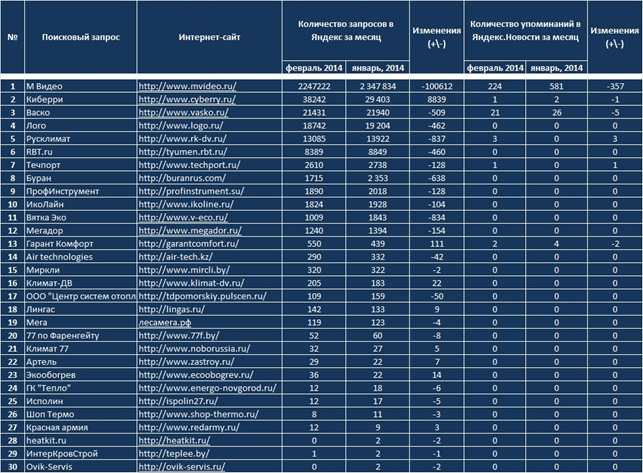
Task: Select the 'Поисковый запрос' column header
Action: (x=80, y=37)
